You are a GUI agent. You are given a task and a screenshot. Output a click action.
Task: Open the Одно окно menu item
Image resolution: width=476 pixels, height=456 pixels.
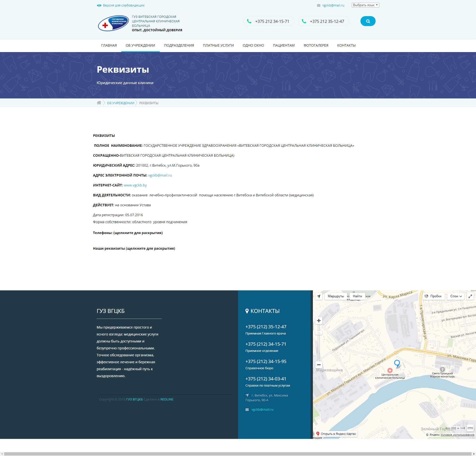point(253,45)
